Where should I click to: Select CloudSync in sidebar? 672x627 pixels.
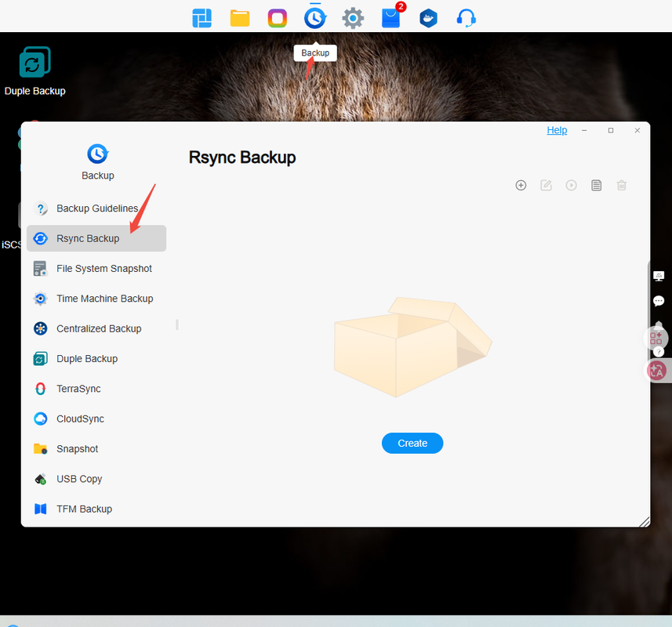[x=96, y=419]
